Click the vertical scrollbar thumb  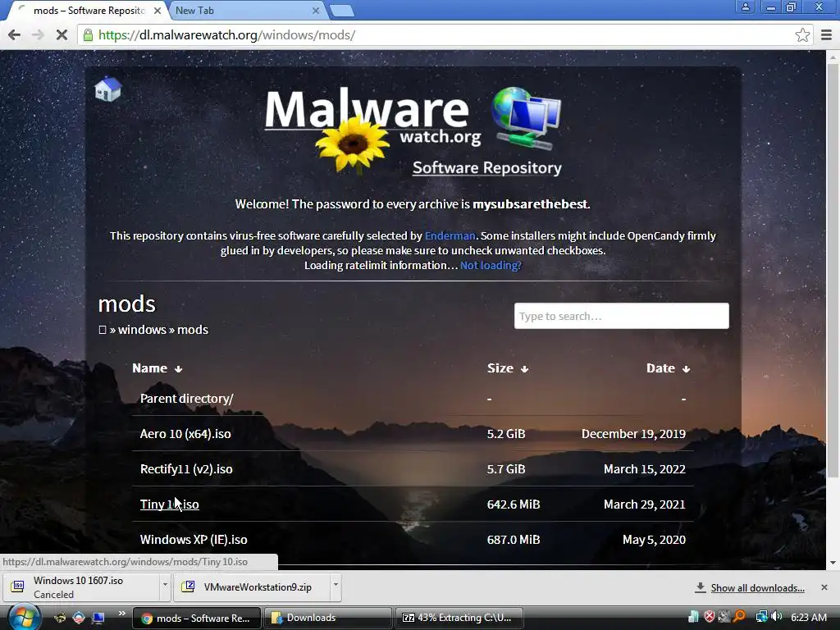(x=833, y=271)
